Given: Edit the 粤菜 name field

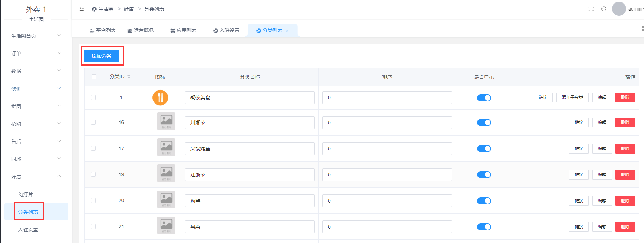Looking at the screenshot, I should coord(250,227).
